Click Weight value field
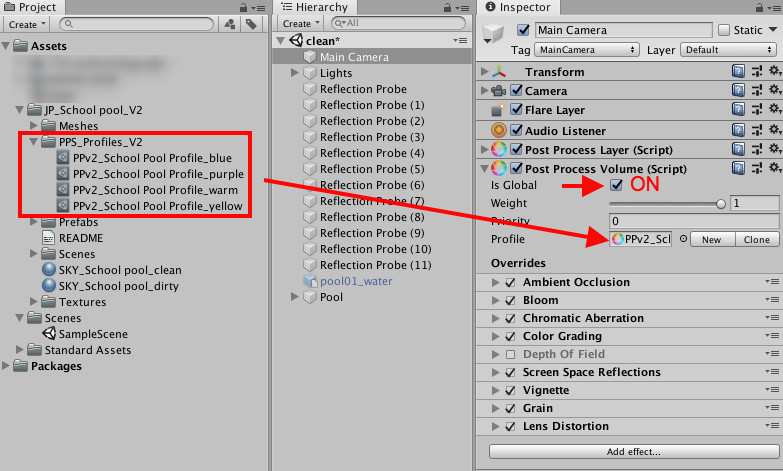 tap(755, 203)
